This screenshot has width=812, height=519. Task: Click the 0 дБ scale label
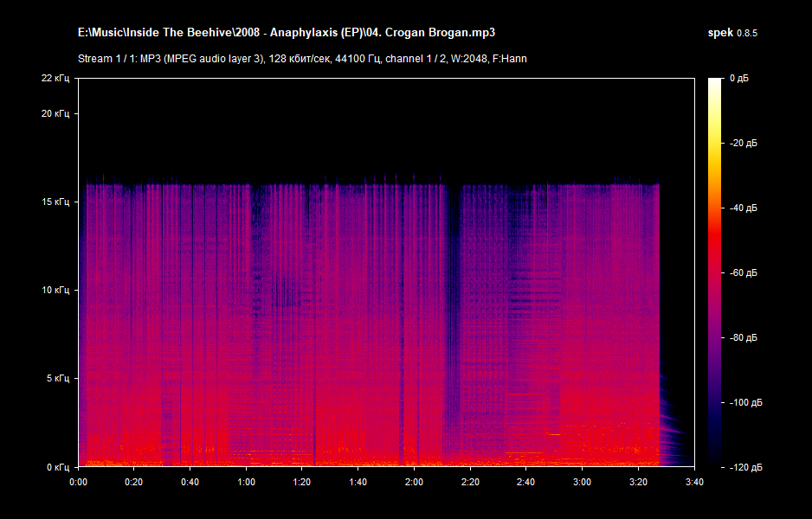coord(738,79)
